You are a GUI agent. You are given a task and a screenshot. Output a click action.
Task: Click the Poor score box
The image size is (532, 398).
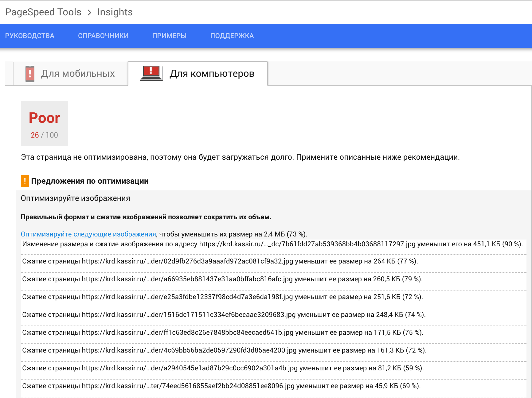(x=45, y=123)
